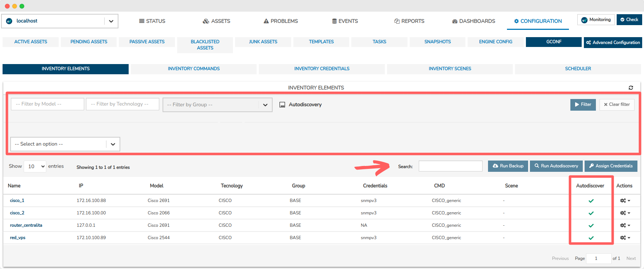Image resolution: width=644 pixels, height=269 pixels.
Task: Click autodiscover checkmark for router_centralita
Action: coord(591,225)
